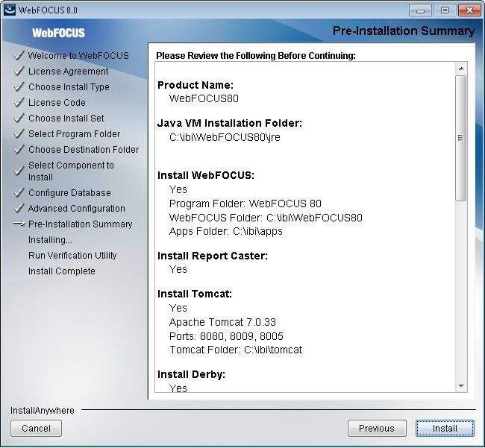Click the Install Complete step label
The height and width of the screenshot is (448, 485).
pos(62,271)
